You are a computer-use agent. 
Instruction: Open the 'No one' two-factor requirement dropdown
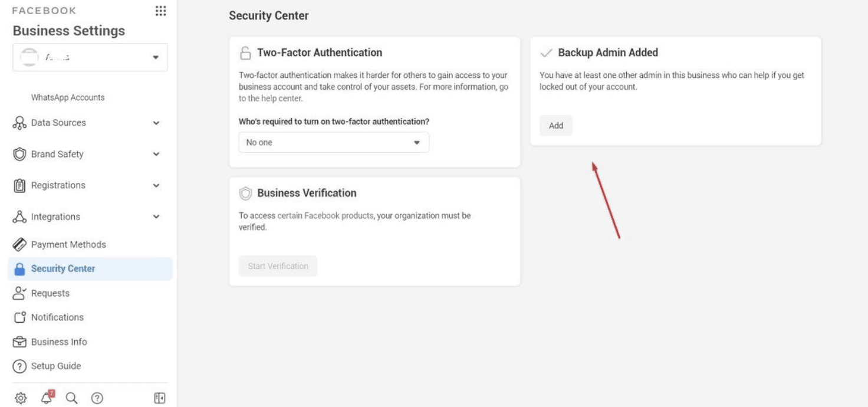click(334, 143)
